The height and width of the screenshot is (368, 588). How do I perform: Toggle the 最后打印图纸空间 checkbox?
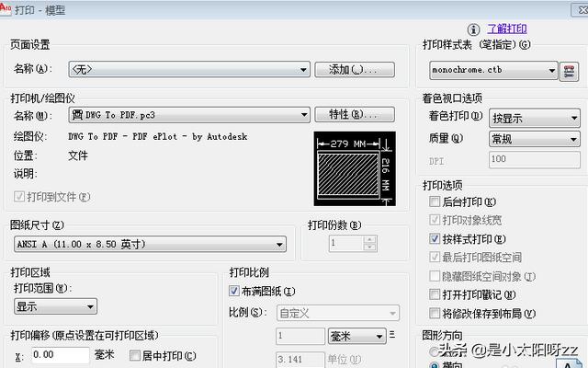435,257
